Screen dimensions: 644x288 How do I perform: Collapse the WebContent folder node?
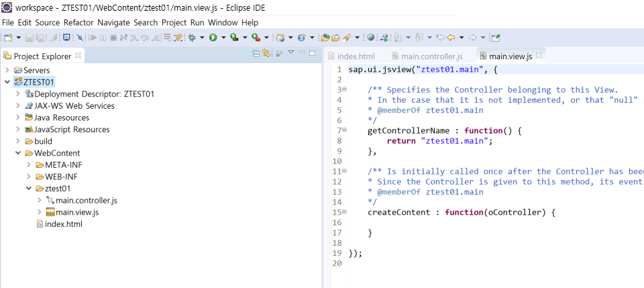click(17, 153)
